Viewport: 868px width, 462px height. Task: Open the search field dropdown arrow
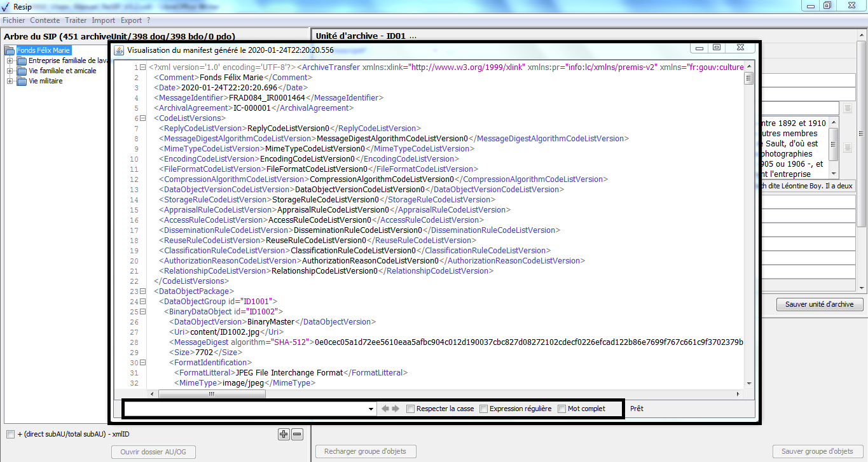click(x=371, y=409)
